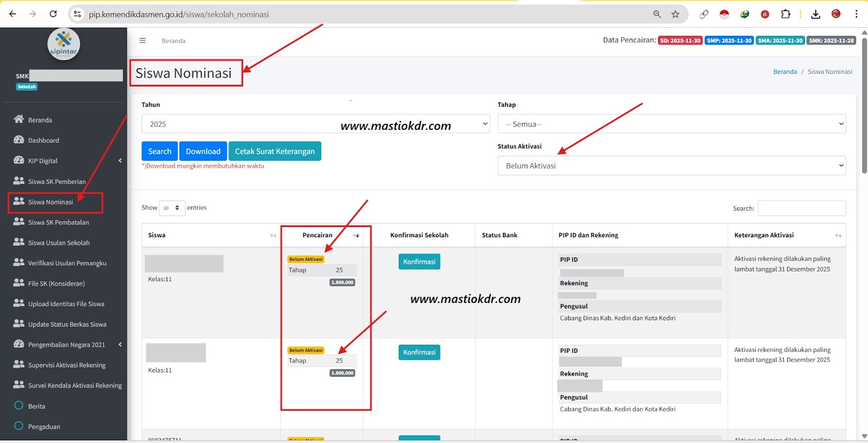The width and height of the screenshot is (868, 443).
Task: Click Beranda breadcrumb link at right
Action: coord(785,72)
